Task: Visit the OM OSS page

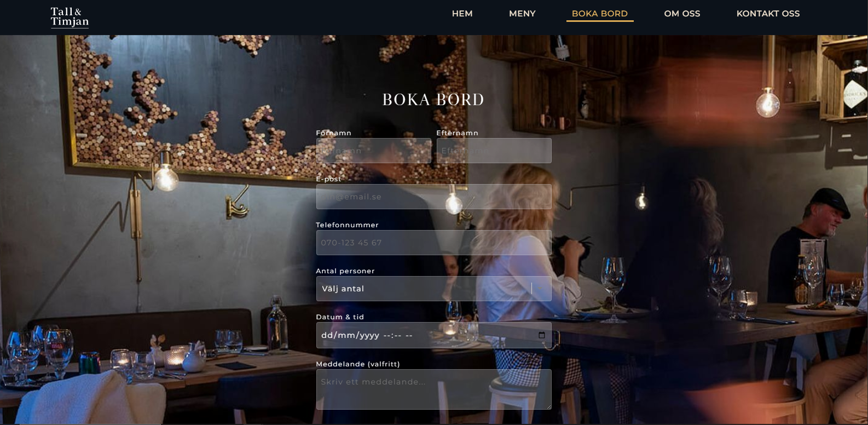Action: coord(682,14)
